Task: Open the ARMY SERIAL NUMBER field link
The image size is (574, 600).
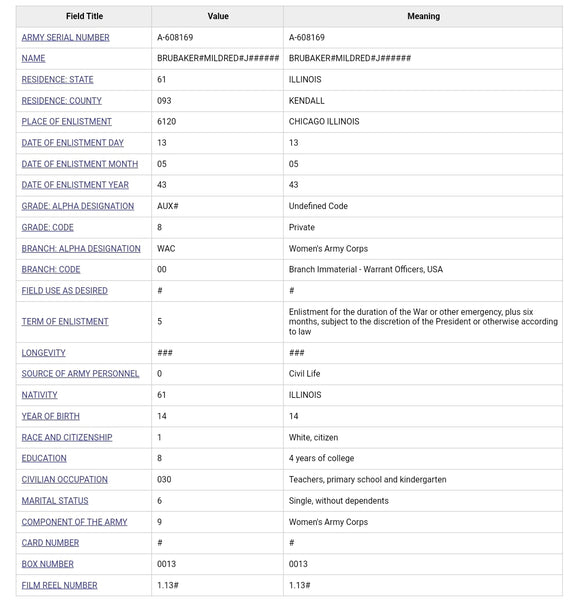Action: coord(65,38)
